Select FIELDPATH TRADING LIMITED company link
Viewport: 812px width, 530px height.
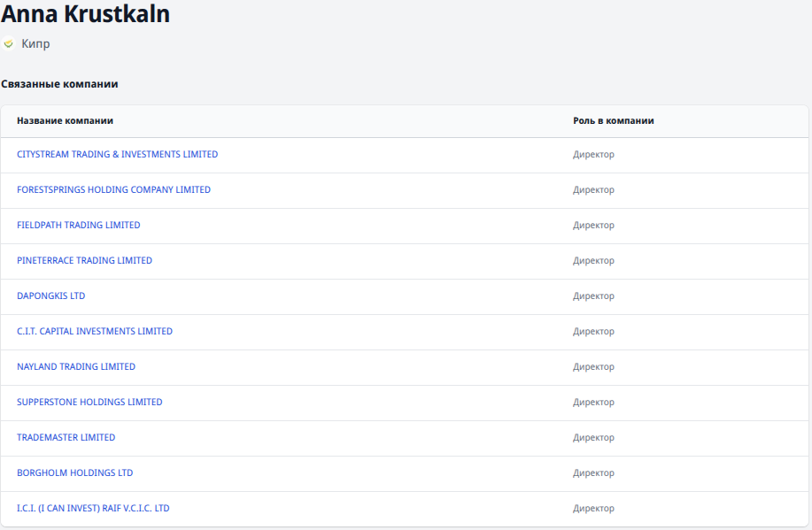point(78,225)
